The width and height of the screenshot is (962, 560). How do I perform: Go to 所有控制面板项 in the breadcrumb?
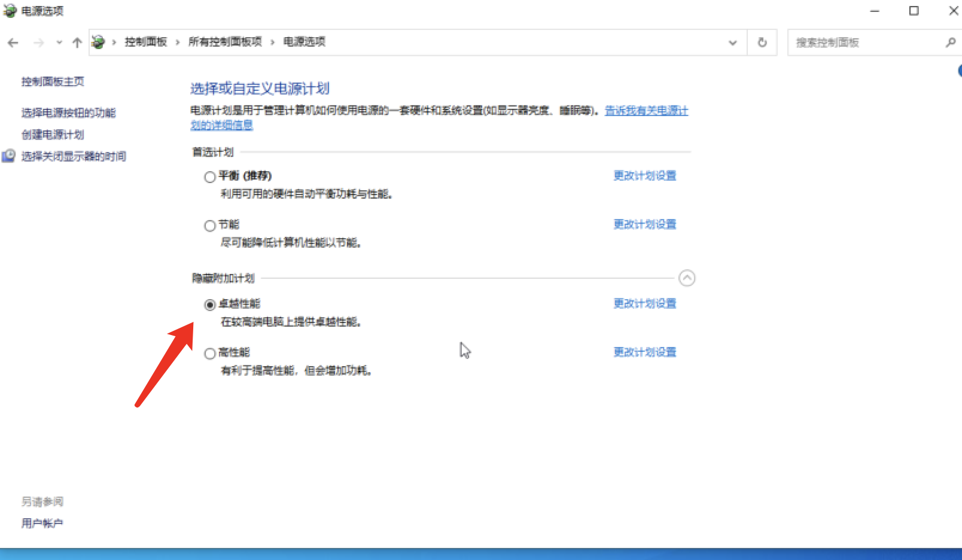225,42
